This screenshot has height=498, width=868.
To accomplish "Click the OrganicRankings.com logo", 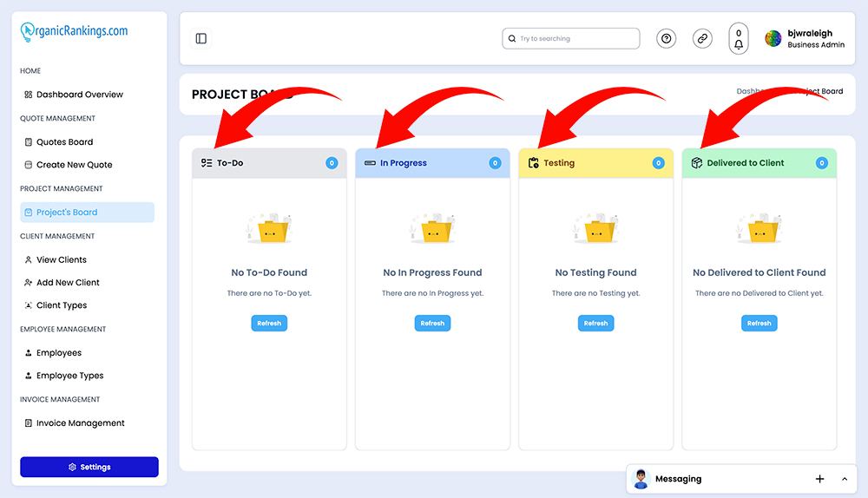I will (74, 31).
